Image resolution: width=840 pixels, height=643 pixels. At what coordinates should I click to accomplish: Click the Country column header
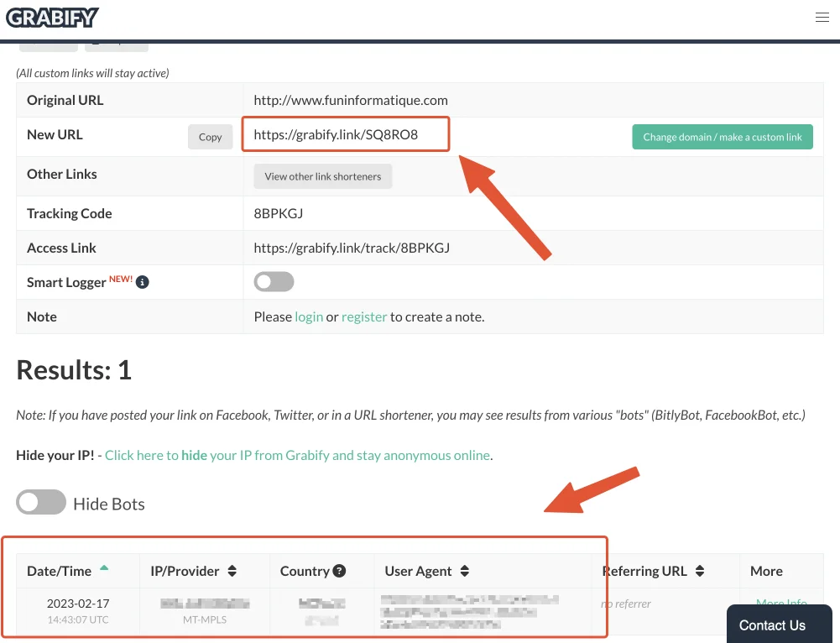305,571
